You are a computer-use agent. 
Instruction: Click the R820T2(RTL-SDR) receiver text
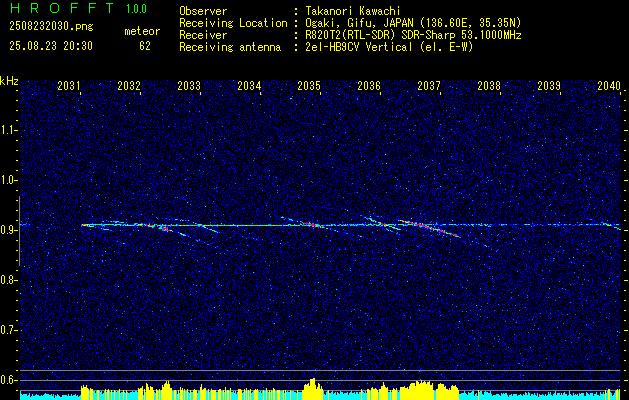(413, 35)
